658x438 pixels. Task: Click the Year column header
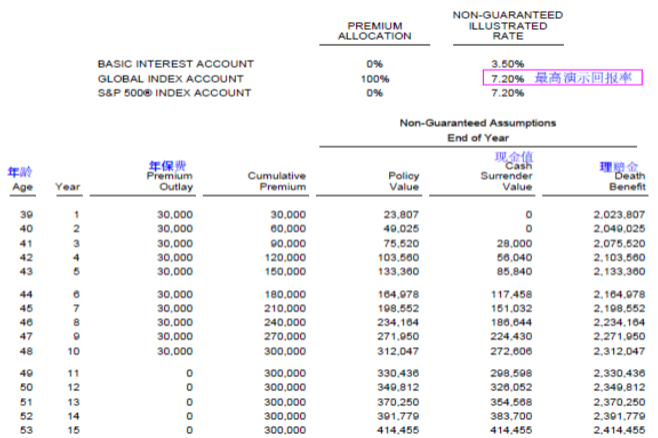(68, 187)
